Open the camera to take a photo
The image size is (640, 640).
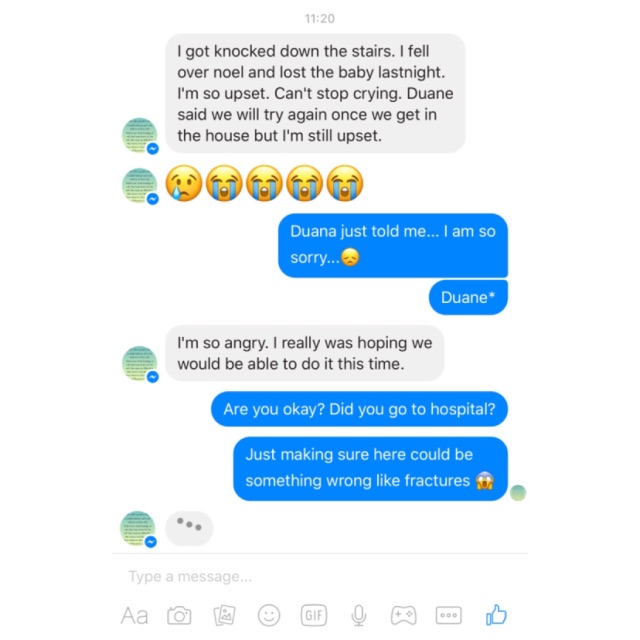pos(179,616)
